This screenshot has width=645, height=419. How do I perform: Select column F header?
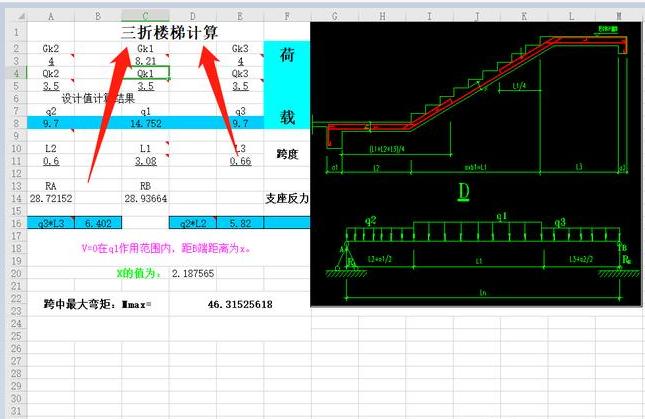[x=287, y=16]
